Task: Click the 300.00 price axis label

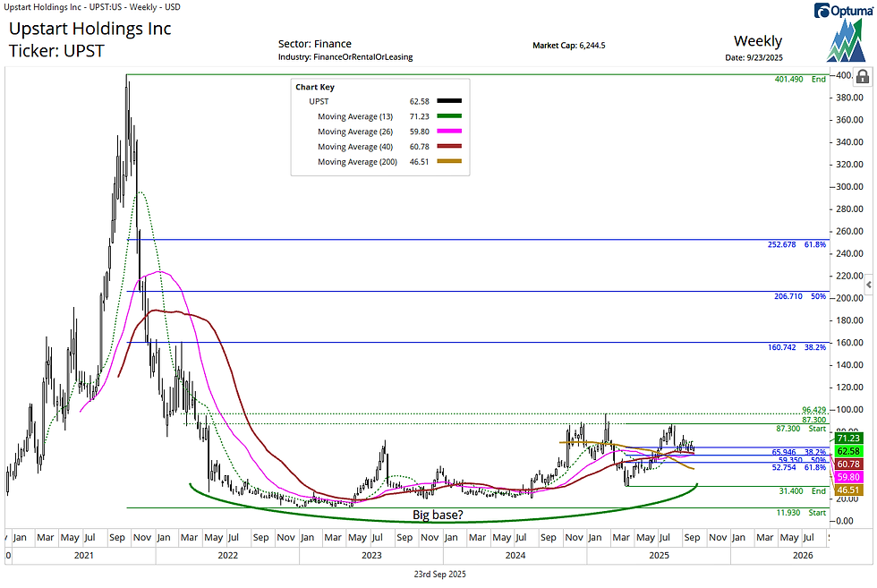Action: 849,186
